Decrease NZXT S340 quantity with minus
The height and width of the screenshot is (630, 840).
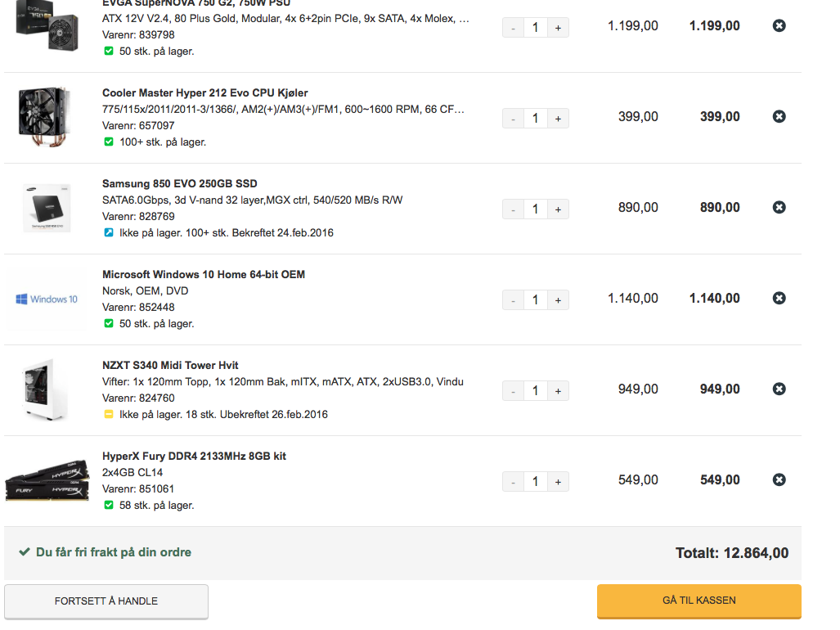513,391
